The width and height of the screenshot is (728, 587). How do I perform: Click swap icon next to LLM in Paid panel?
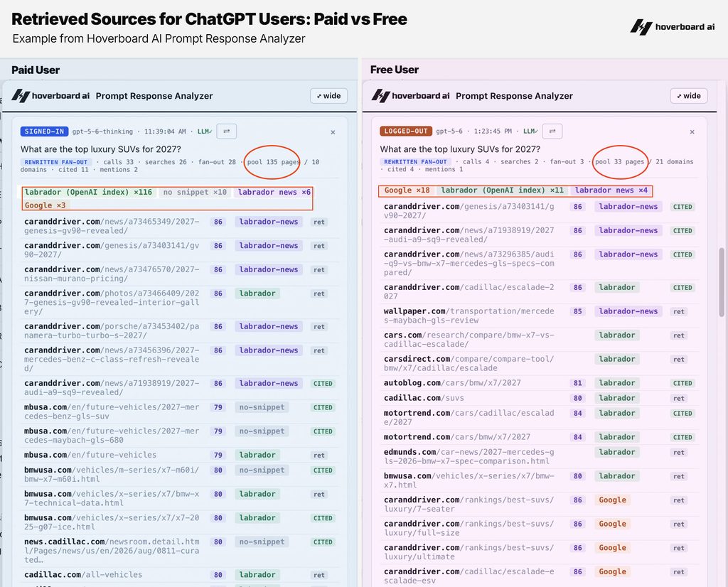click(x=227, y=131)
